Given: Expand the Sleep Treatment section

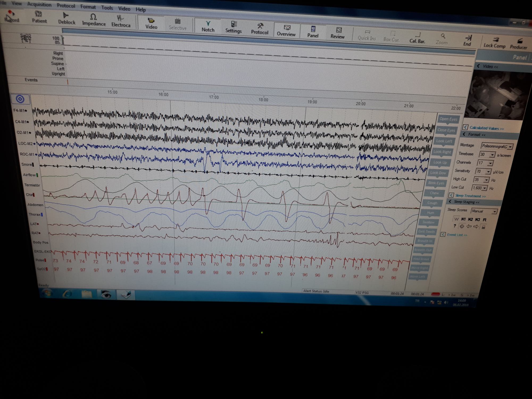Looking at the screenshot, I should pyautogui.click(x=467, y=196).
